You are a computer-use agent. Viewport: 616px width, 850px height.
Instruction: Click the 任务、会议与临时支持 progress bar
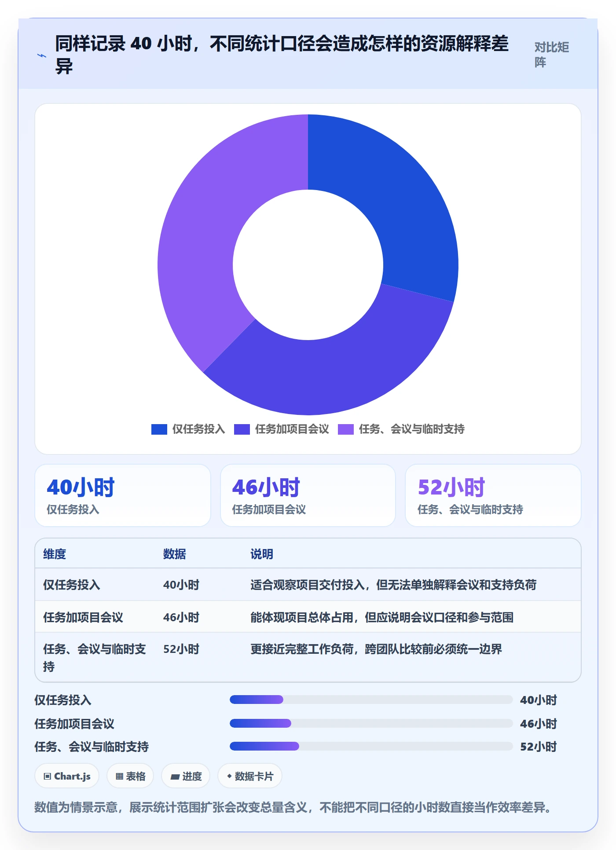click(371, 746)
